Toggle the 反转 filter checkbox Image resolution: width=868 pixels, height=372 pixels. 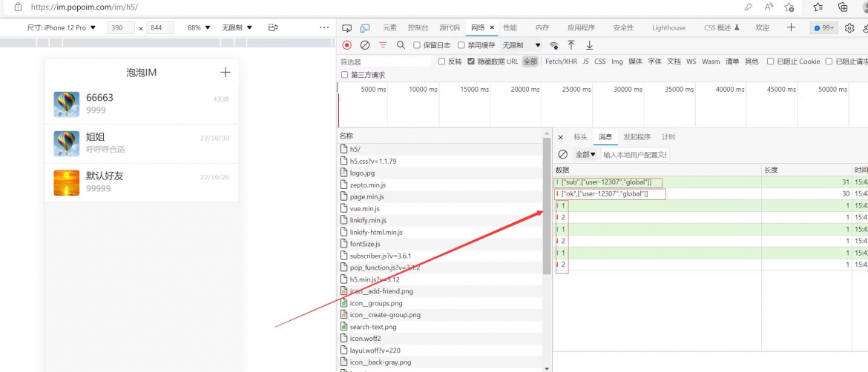click(x=441, y=62)
